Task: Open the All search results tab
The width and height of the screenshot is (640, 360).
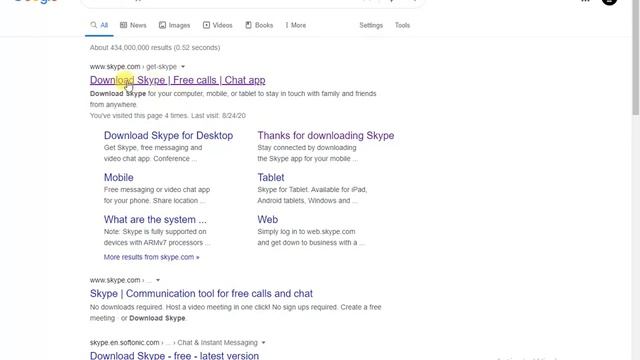Action: [x=99, y=25]
